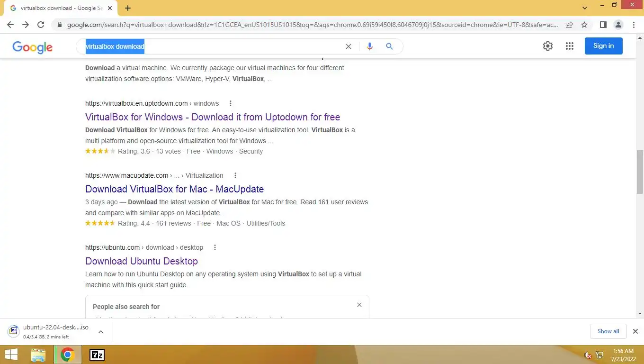
Task: Reload the current page
Action: 41,25
